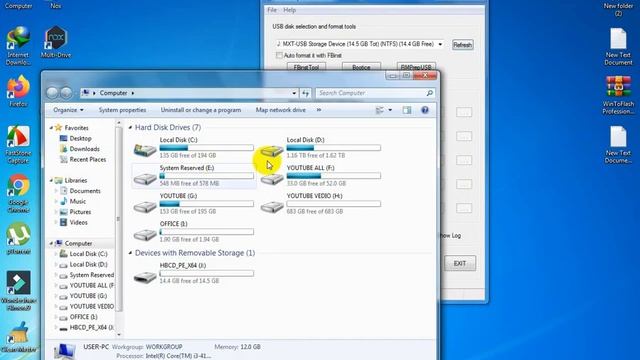Collapse the Computer tree node
Image resolution: width=640 pixels, height=360 pixels.
tap(51, 243)
